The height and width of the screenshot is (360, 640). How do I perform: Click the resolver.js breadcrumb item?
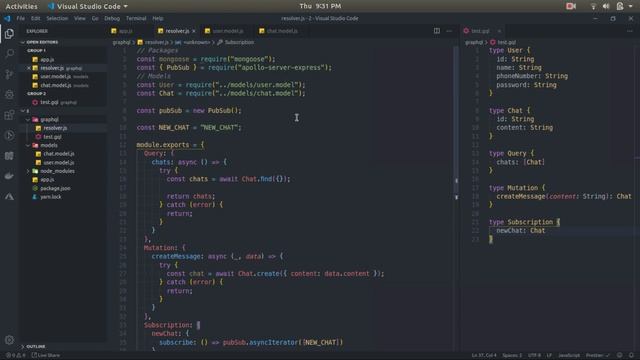click(x=153, y=42)
